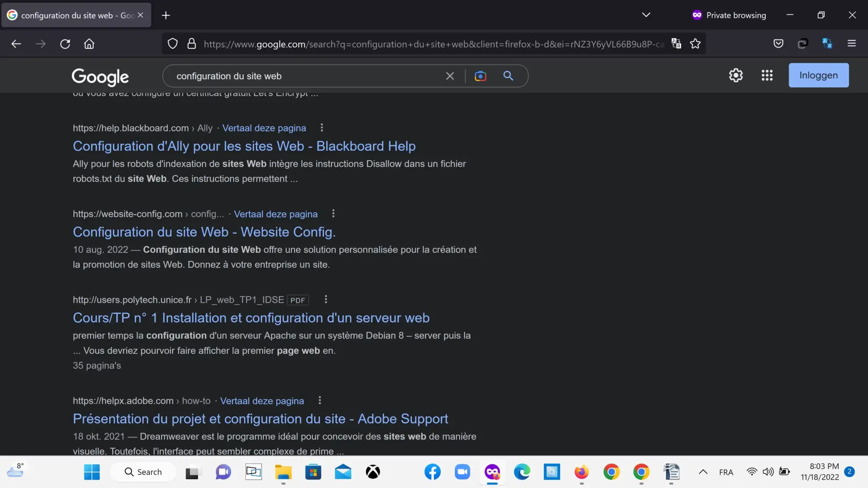Show hidden system tray icons
The width and height of the screenshot is (868, 488).
tap(703, 472)
